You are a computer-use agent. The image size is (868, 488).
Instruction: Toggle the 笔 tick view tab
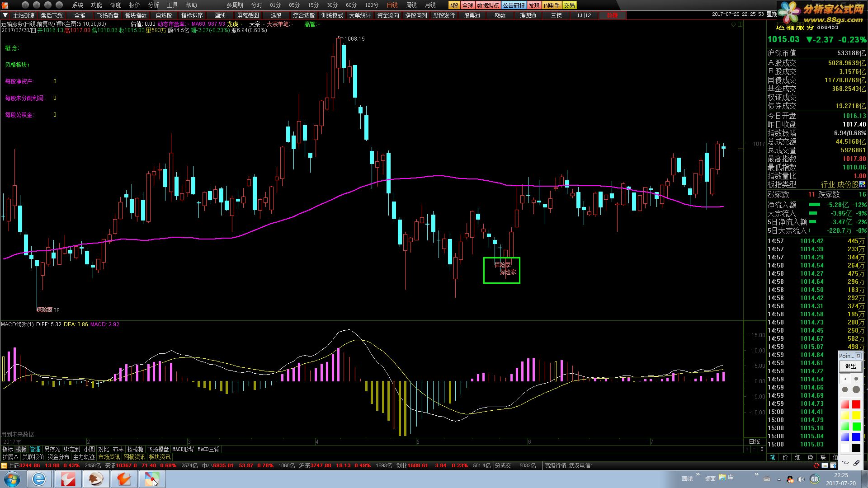click(772, 457)
